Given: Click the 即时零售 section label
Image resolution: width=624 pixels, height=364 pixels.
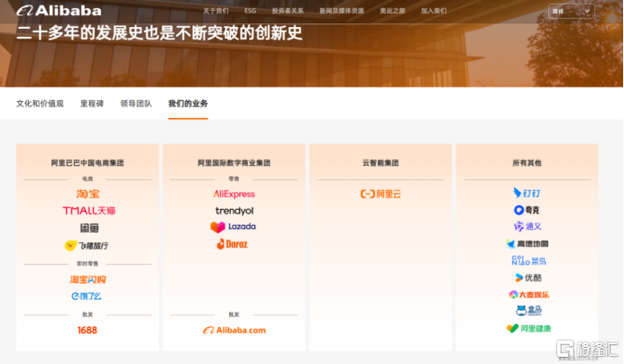Looking at the screenshot, I should (87, 264).
